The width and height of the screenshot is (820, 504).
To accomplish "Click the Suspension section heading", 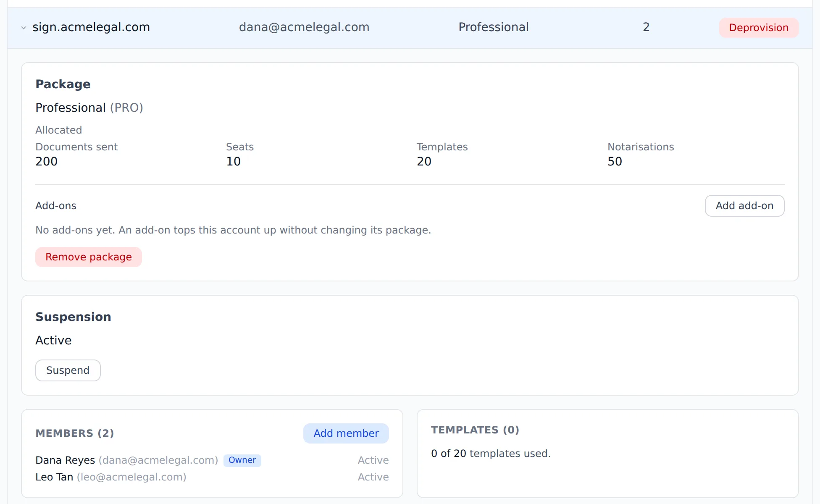I will pos(74,317).
